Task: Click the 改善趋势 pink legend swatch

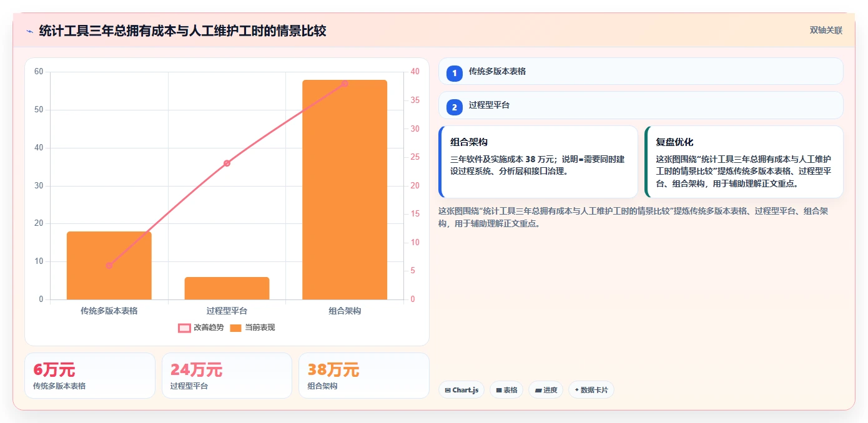Action: 184,328
